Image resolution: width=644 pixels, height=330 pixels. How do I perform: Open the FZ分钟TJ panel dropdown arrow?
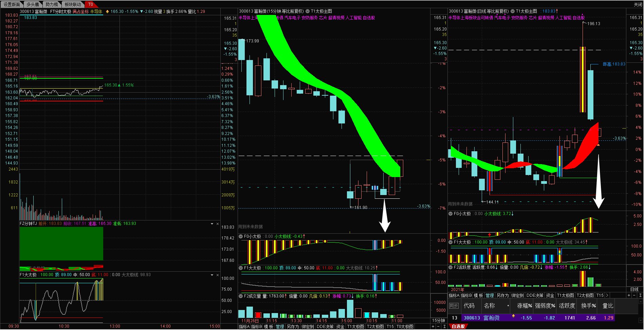(x=212, y=224)
